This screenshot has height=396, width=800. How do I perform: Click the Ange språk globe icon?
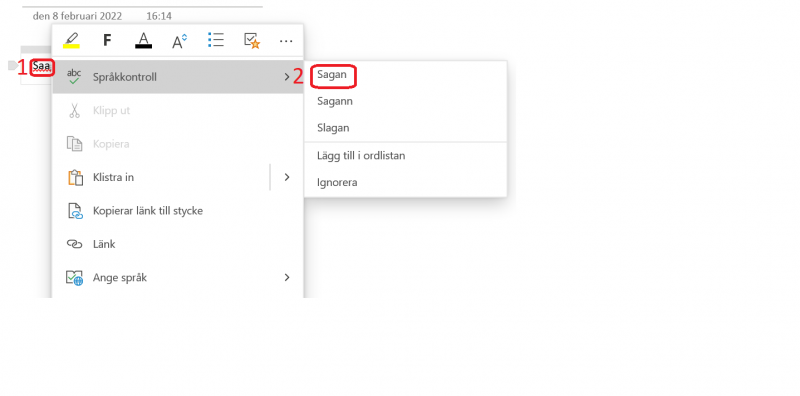74,278
